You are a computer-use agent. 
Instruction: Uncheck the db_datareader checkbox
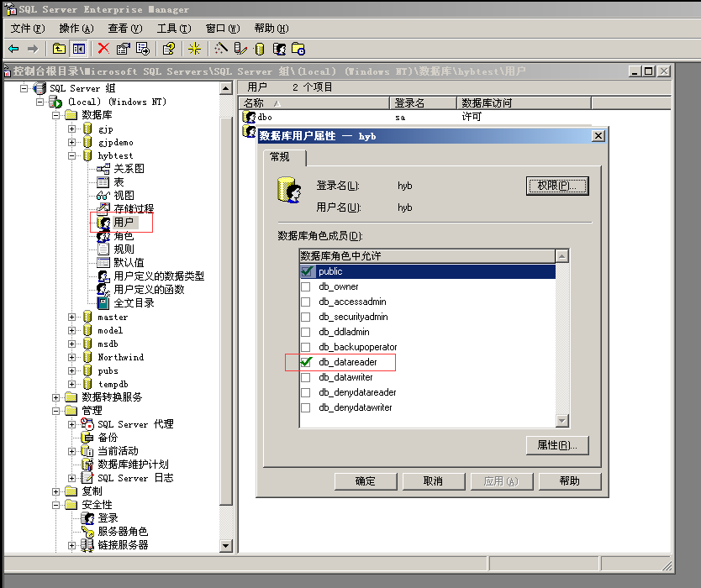pyautogui.click(x=306, y=362)
